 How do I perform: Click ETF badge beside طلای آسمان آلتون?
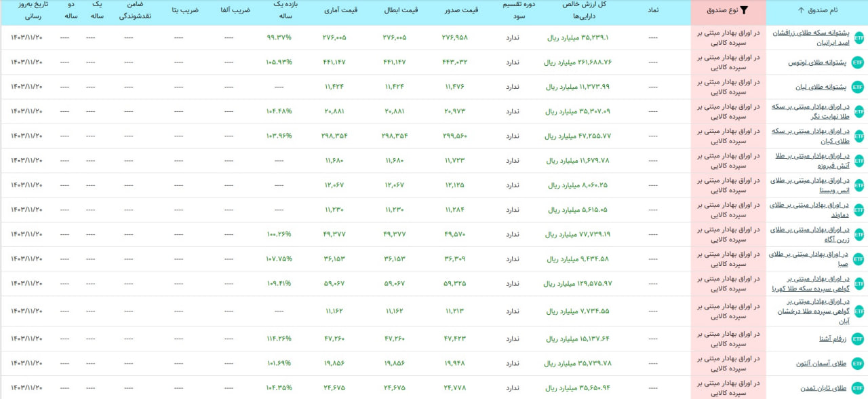858,363
